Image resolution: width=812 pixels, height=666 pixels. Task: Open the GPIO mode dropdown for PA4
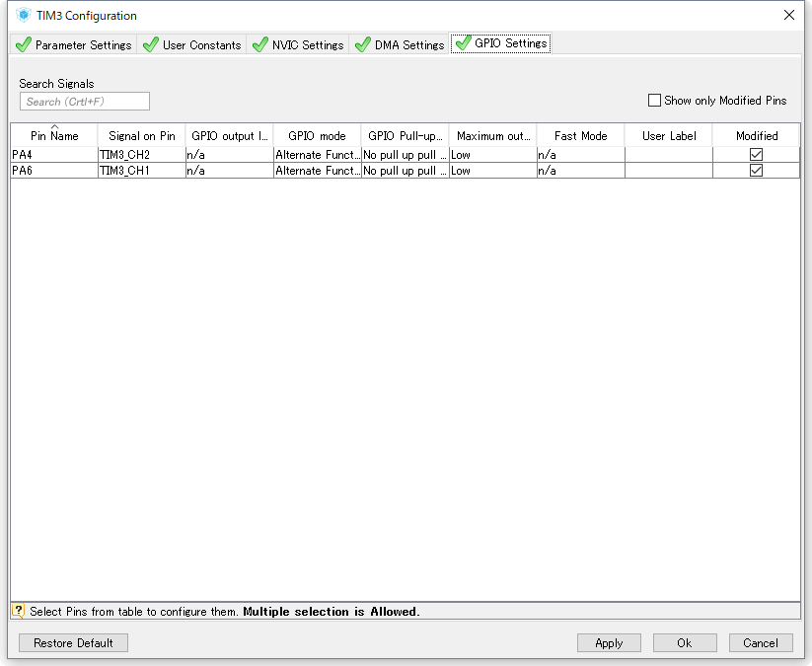(x=316, y=154)
